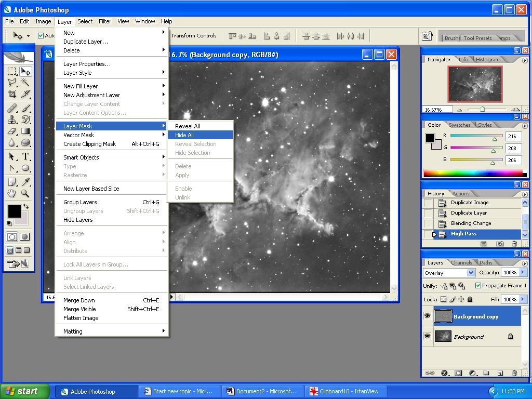Select the Eyedropper tool
The height and width of the screenshot is (399, 532).
(25, 182)
